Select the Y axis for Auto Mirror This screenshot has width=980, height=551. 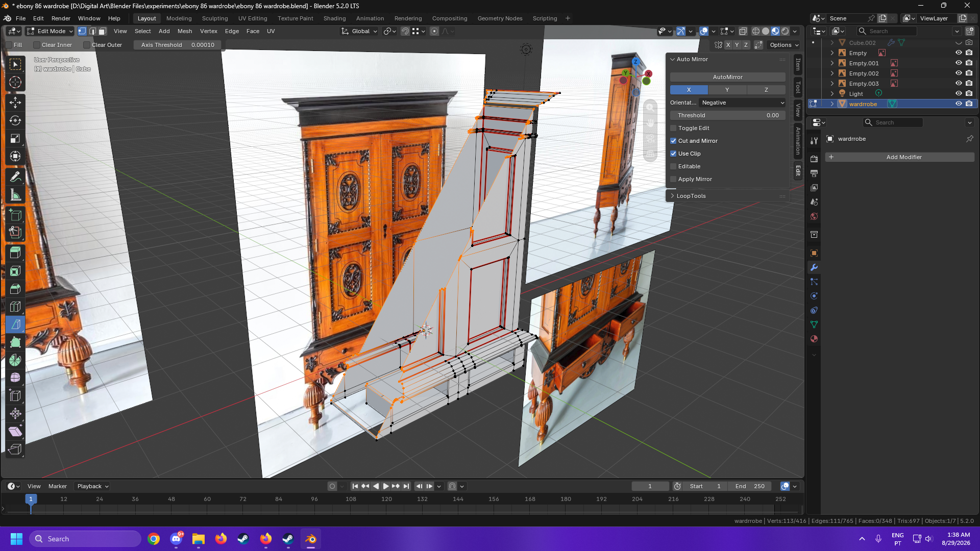point(727,90)
